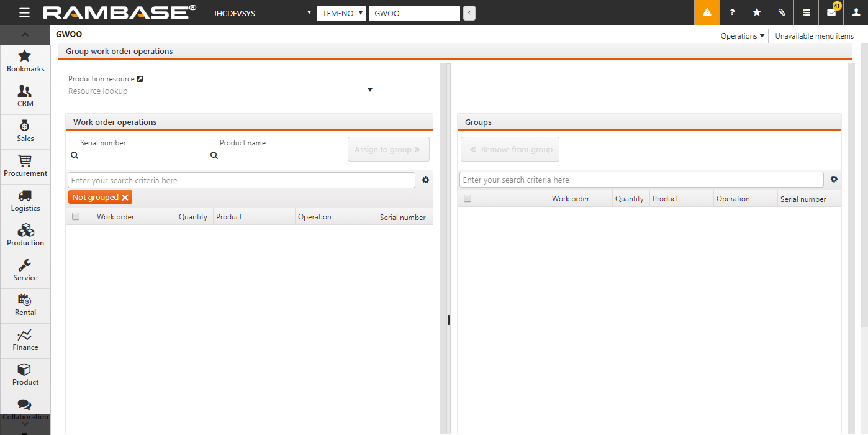The height and width of the screenshot is (435, 868).
Task: Sort by Serial number in Groups table
Action: [x=803, y=199]
